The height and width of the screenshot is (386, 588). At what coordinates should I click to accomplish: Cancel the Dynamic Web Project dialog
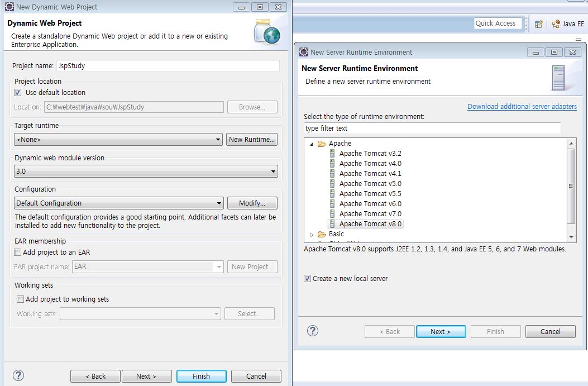(x=256, y=377)
